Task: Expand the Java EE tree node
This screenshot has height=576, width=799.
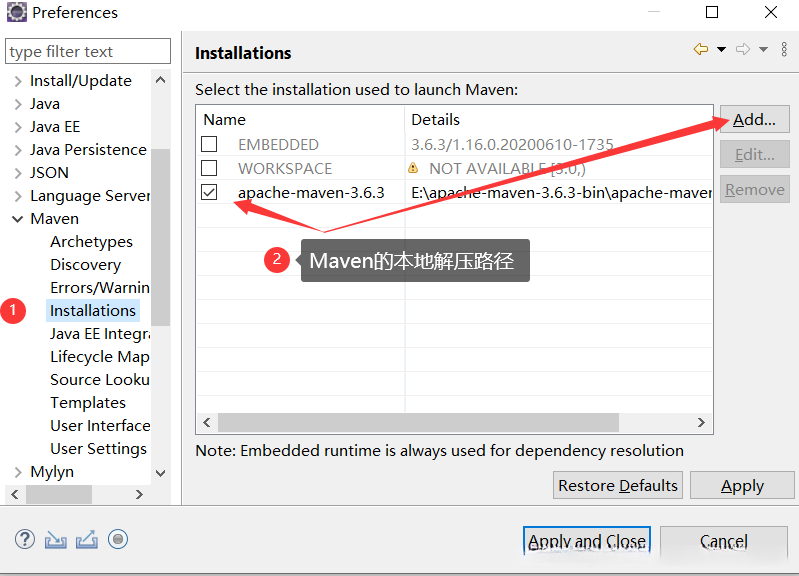Action: click(x=18, y=127)
